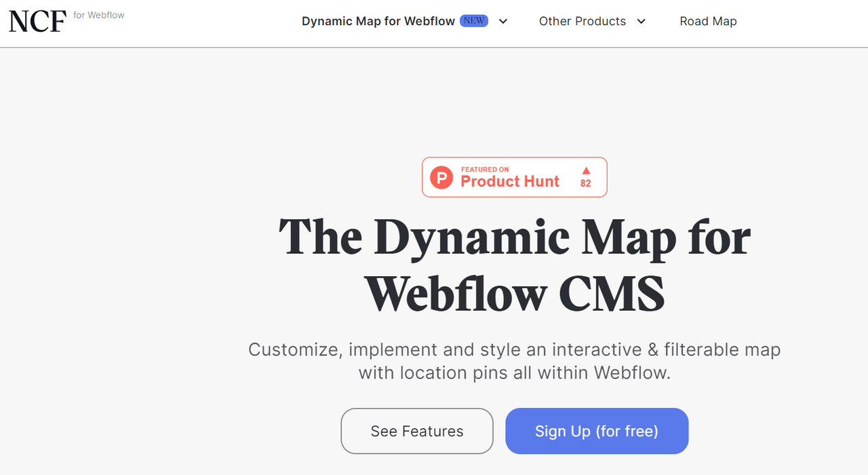Viewport: 868px width, 475px height.
Task: Open the Featured on Product Hunt badge
Action: tap(515, 177)
